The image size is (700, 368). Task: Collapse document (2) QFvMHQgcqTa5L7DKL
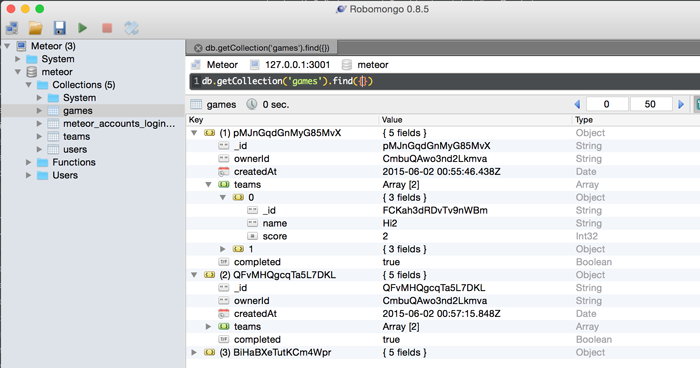(194, 275)
